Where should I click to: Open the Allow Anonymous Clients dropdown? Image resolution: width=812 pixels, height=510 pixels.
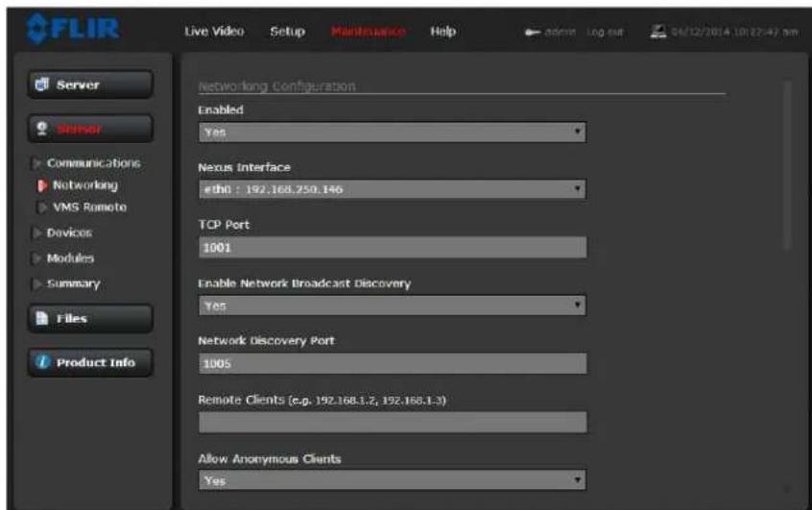[392, 480]
